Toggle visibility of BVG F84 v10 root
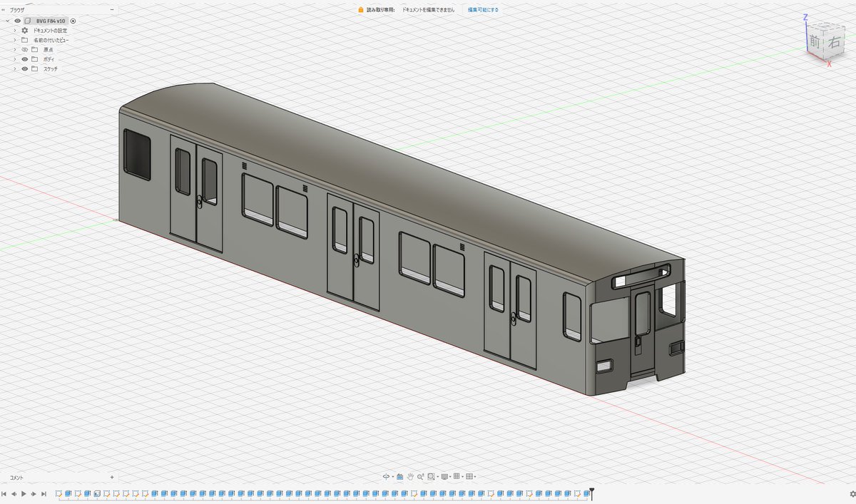Image resolution: width=856 pixels, height=504 pixels. pos(18,21)
